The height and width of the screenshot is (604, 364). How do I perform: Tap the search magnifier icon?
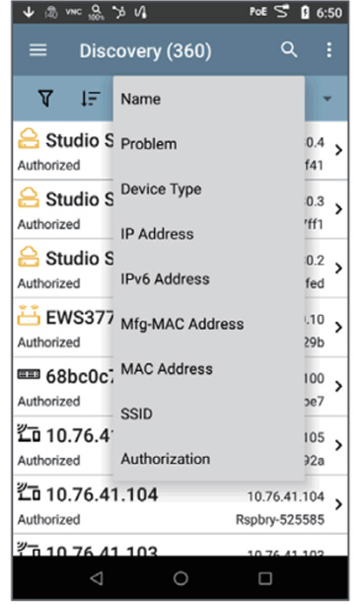pos(289,50)
